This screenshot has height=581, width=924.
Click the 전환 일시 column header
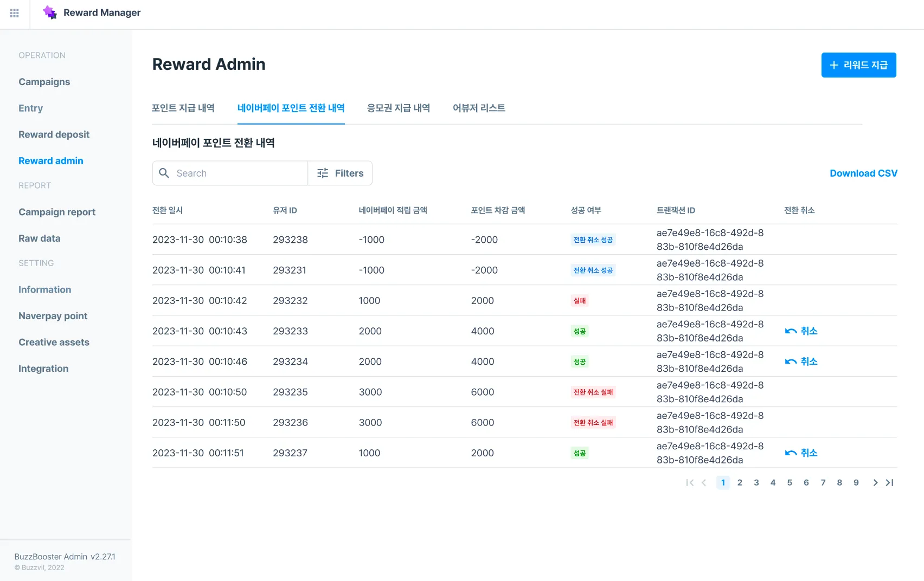tap(168, 210)
